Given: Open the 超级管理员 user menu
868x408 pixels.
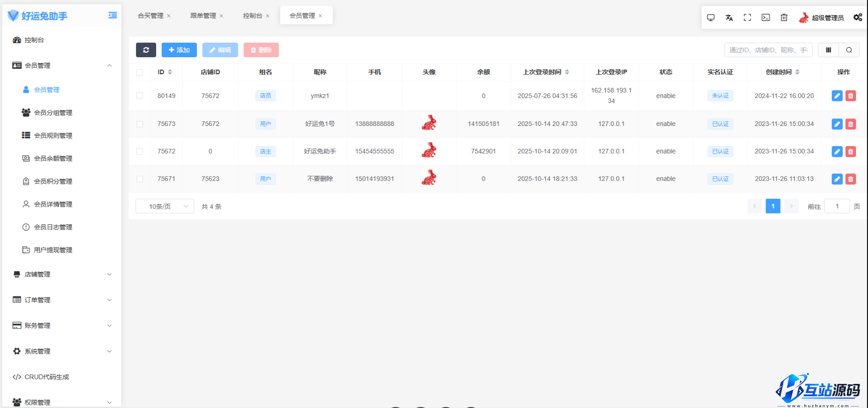Looking at the screenshot, I should 821,18.
